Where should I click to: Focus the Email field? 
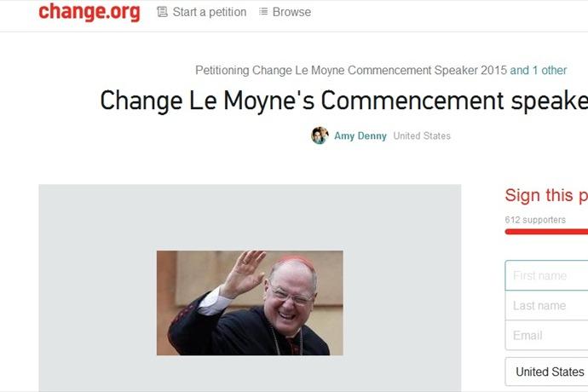click(x=546, y=335)
